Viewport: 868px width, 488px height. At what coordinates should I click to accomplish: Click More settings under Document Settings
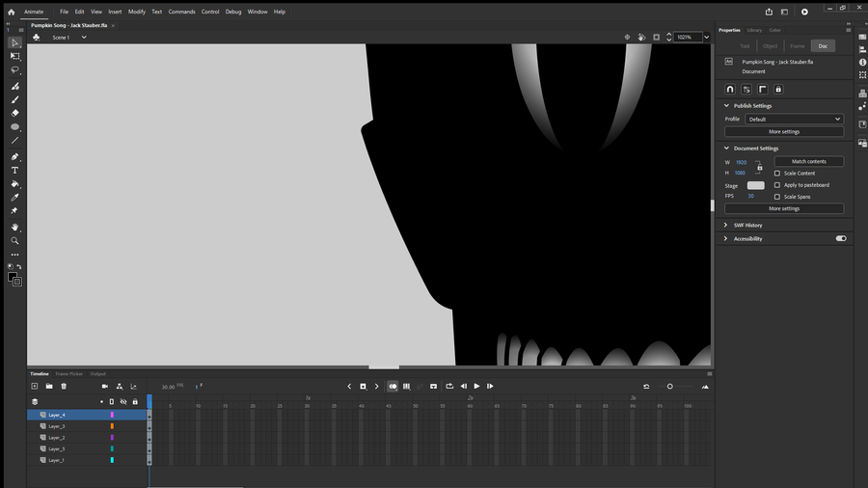784,208
